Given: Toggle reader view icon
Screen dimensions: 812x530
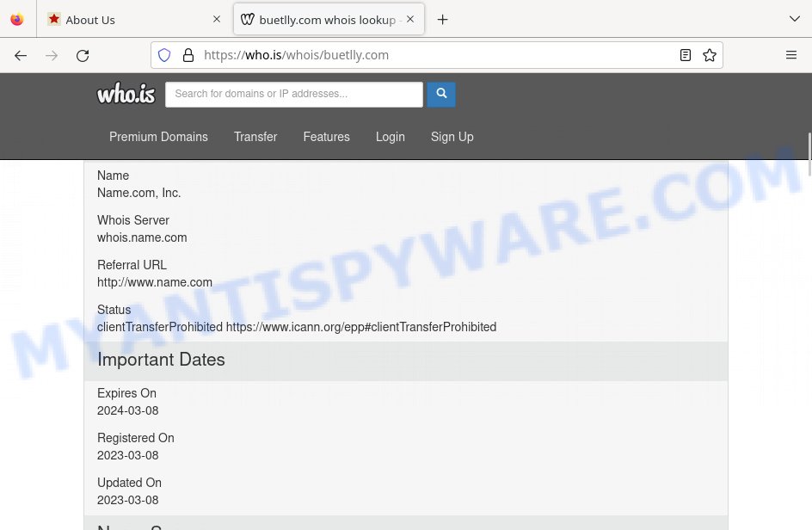Looking at the screenshot, I should [x=685, y=55].
